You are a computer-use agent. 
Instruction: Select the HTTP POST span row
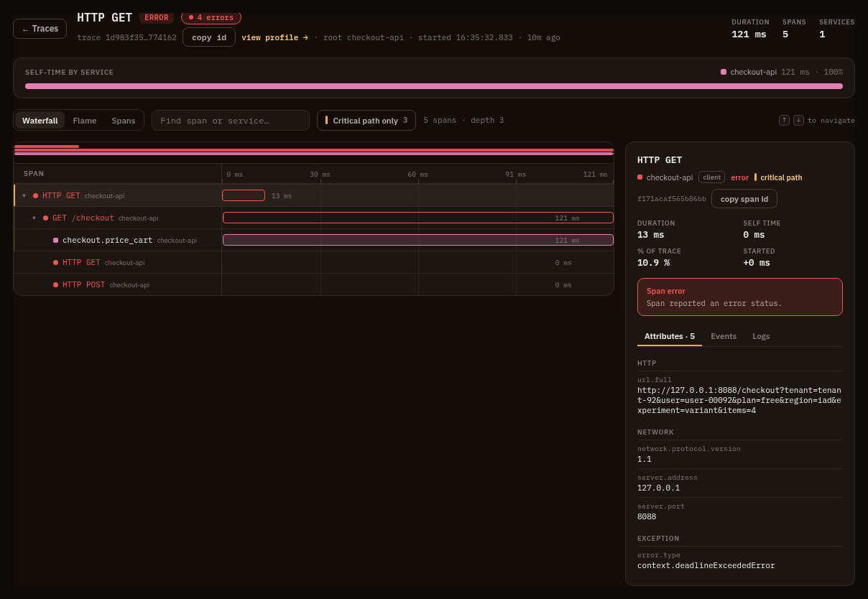(314, 284)
